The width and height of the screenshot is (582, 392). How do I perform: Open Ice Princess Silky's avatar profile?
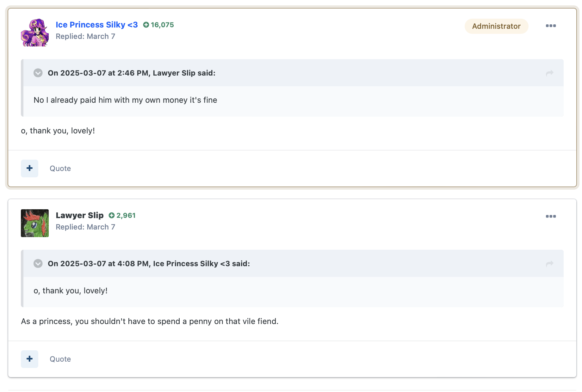coord(35,33)
